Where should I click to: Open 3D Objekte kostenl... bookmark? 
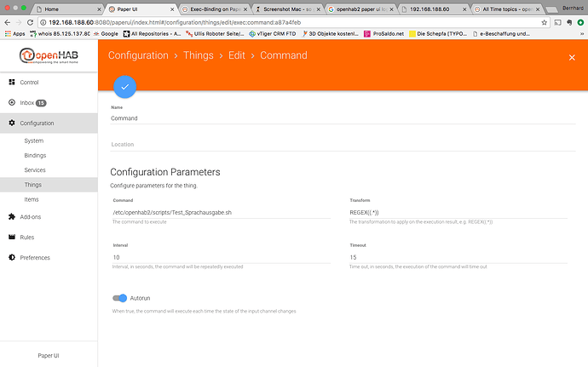click(330, 34)
